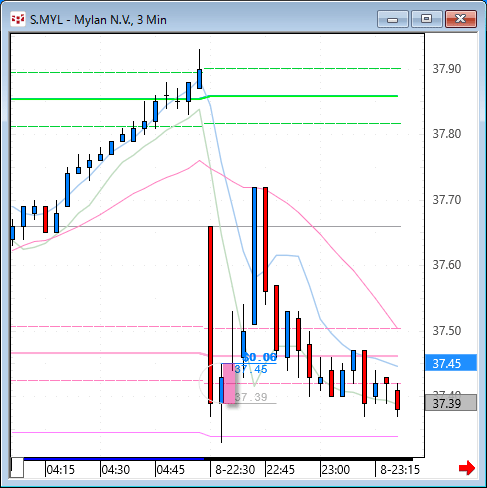The image size is (487, 488).
Task: Maximize the S.MYL chart window
Action: point(427,19)
